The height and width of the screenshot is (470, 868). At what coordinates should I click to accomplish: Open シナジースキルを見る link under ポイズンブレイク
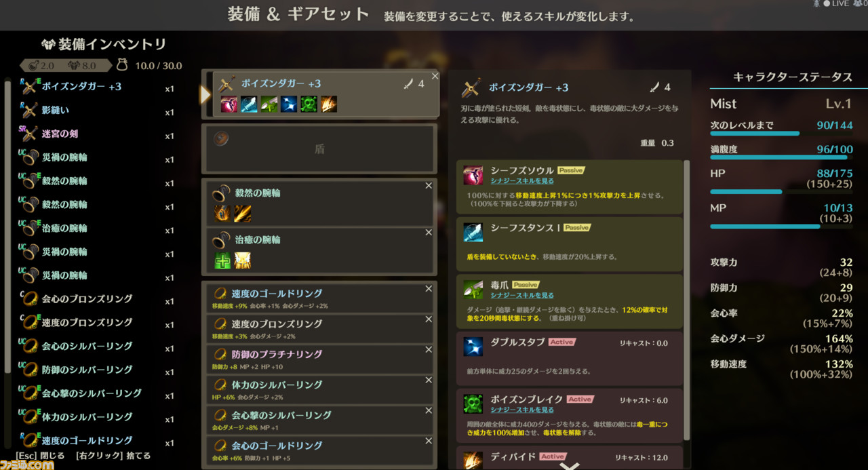(522, 410)
